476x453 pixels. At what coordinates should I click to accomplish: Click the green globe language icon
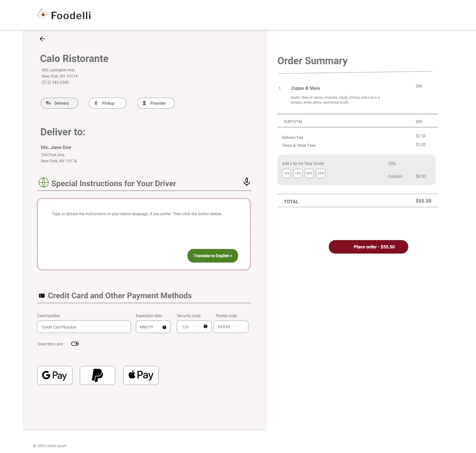pyautogui.click(x=44, y=183)
